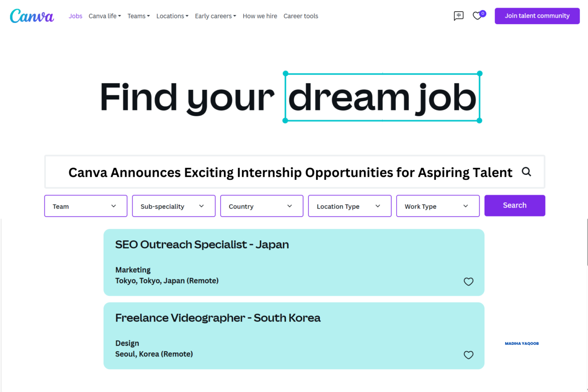Expand the Location Type filter
This screenshot has width=588, height=392.
(349, 206)
